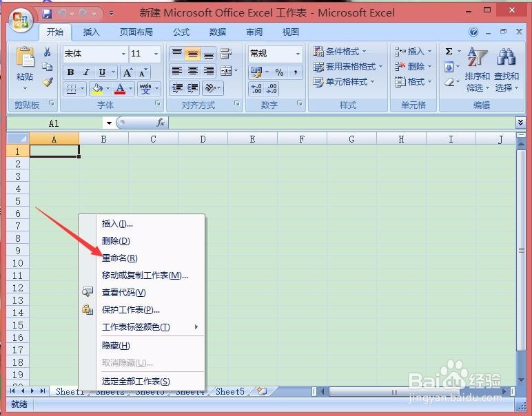The width and height of the screenshot is (532, 416).
Task: Set bottom vertical alignment
Action: pos(209,54)
